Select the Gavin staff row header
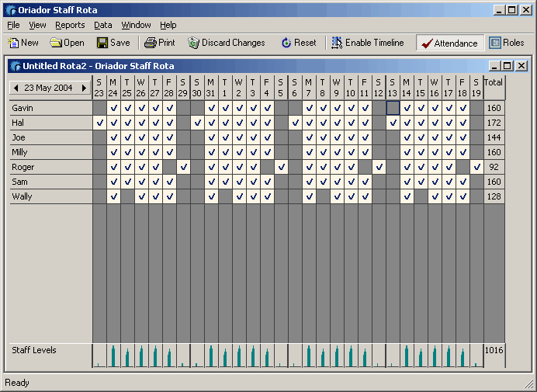Viewport: 537px width, 392px height. [51, 108]
